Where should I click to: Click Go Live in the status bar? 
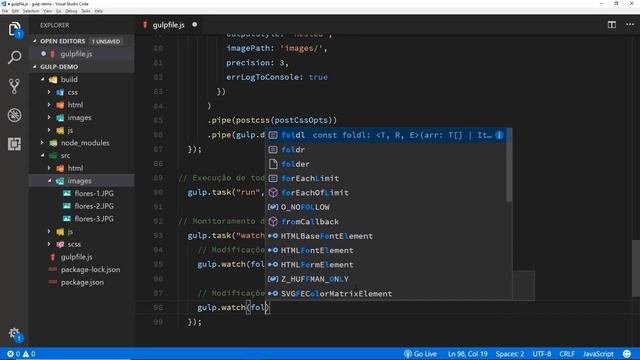coord(420,354)
